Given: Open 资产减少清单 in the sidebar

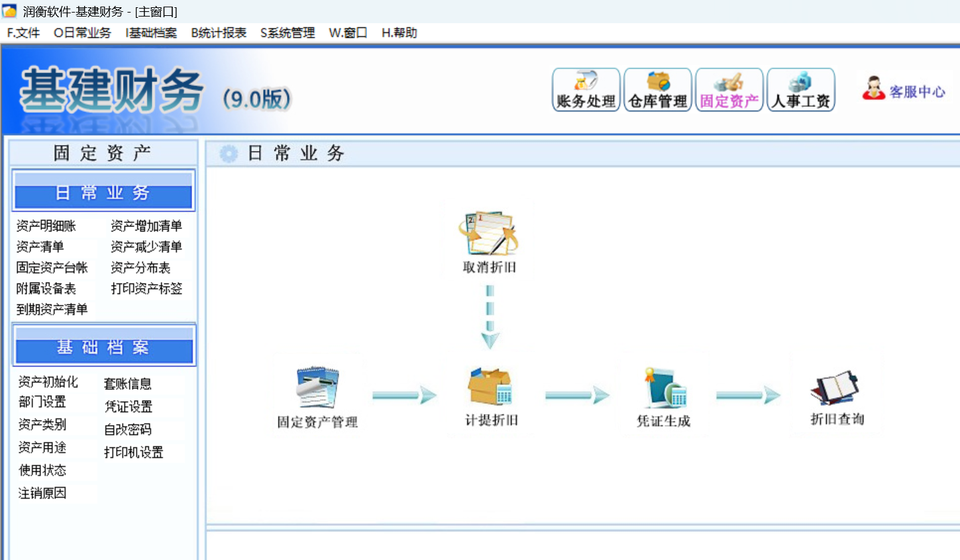Looking at the screenshot, I should (146, 247).
